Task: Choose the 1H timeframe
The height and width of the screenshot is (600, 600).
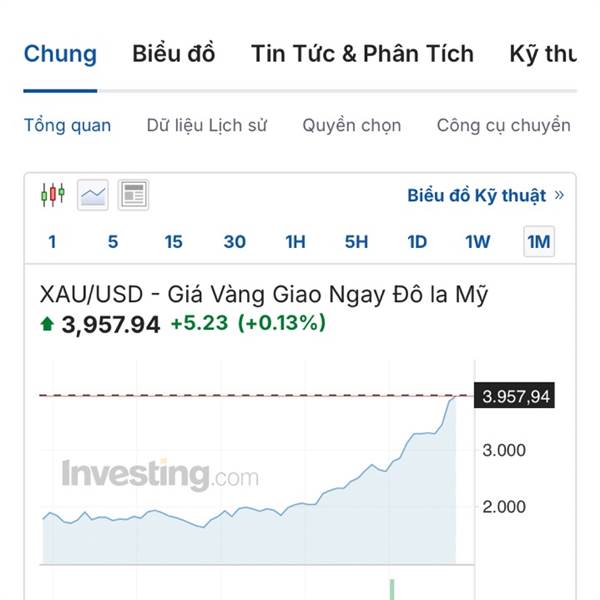Action: 295,242
